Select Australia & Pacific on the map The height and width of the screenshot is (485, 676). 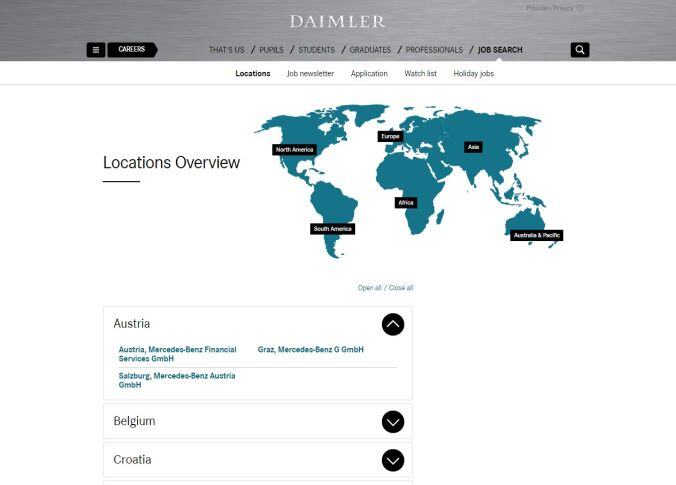537,235
